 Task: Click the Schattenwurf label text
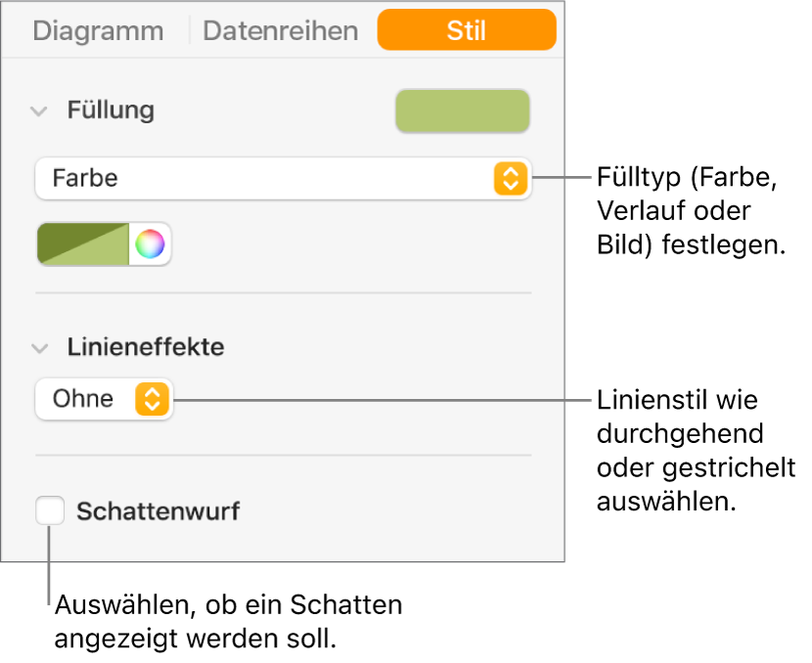coord(158,510)
